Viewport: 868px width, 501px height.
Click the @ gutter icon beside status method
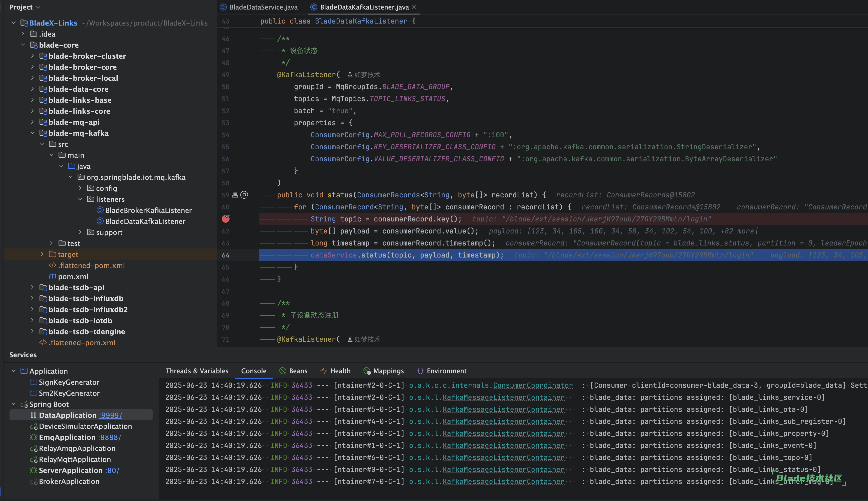tap(244, 195)
